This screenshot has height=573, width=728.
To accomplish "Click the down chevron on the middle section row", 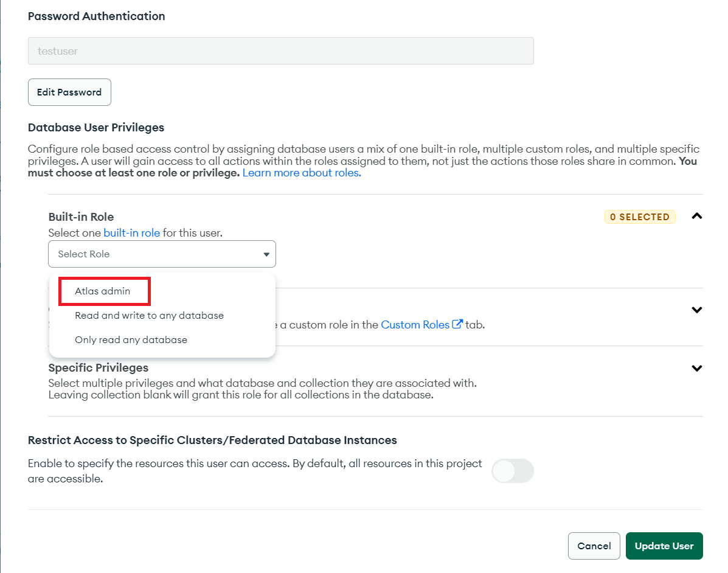I will 696,310.
